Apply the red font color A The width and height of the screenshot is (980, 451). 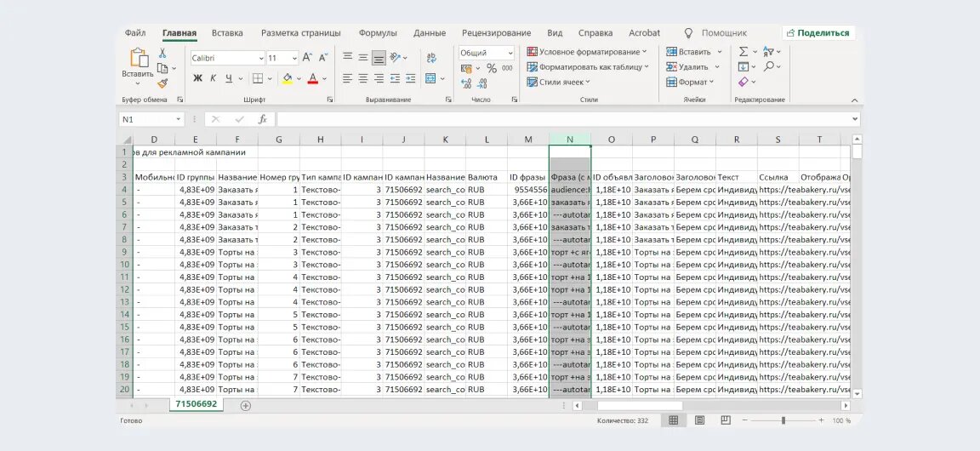pyautogui.click(x=313, y=78)
